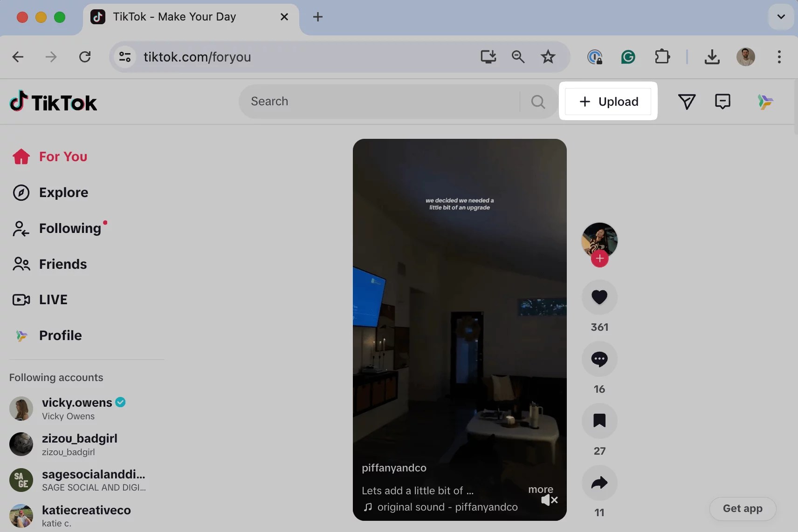The image size is (798, 532).
Task: Add the video to Favorites via bookmark icon
Action: tap(599, 421)
